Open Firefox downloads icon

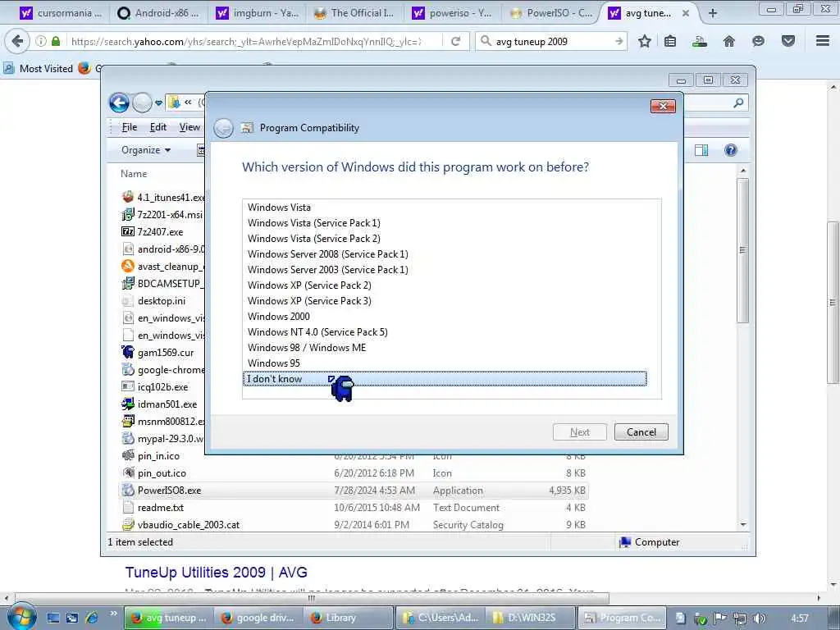[x=699, y=41]
